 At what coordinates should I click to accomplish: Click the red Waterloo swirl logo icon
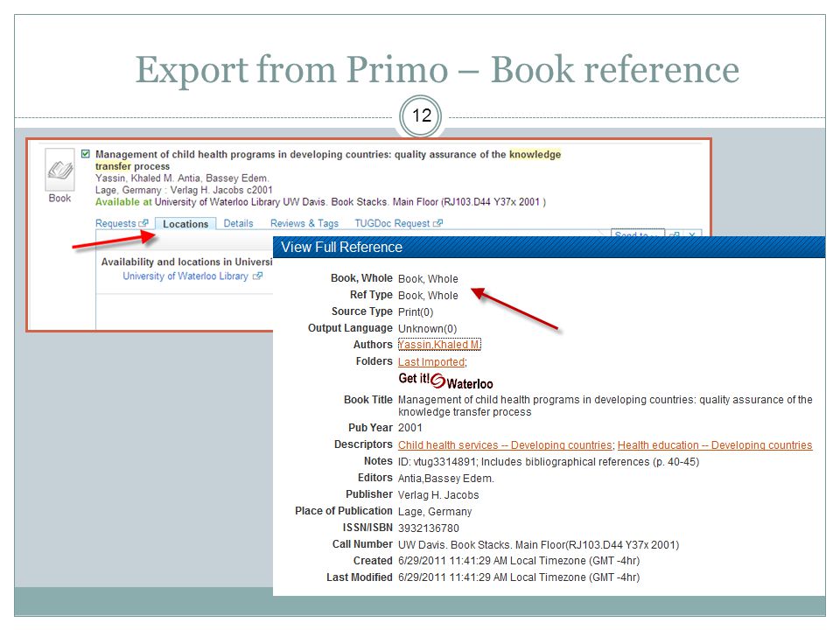438,381
